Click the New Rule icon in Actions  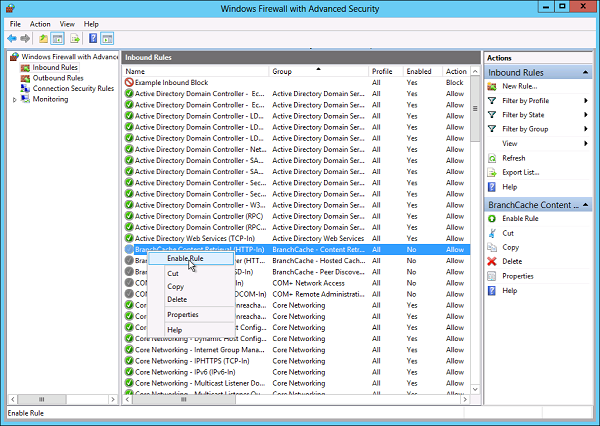[492, 87]
